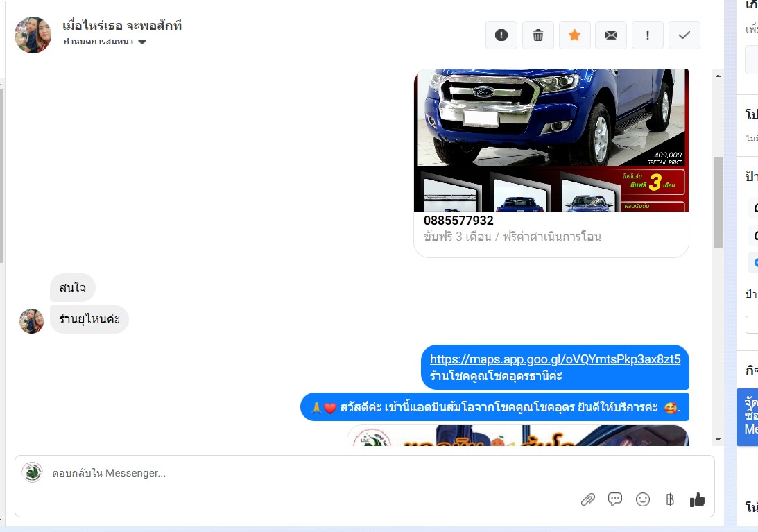Open emoji picker smiley icon
758x532 pixels.
[x=642, y=499]
